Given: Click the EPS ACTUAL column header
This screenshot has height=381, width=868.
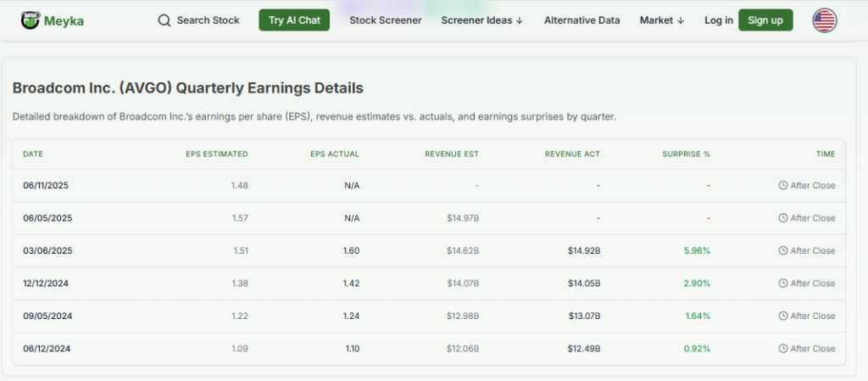Looking at the screenshot, I should click(x=335, y=154).
